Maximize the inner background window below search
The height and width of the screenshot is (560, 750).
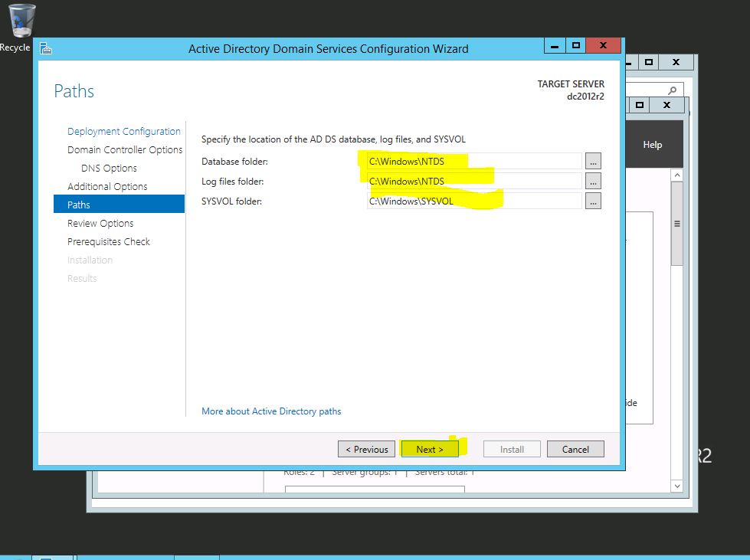(640, 105)
